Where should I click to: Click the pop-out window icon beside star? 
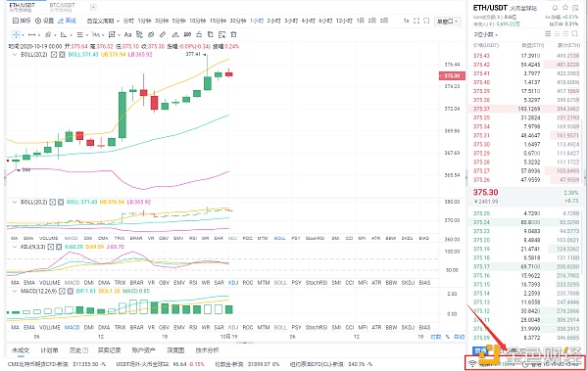point(575,8)
